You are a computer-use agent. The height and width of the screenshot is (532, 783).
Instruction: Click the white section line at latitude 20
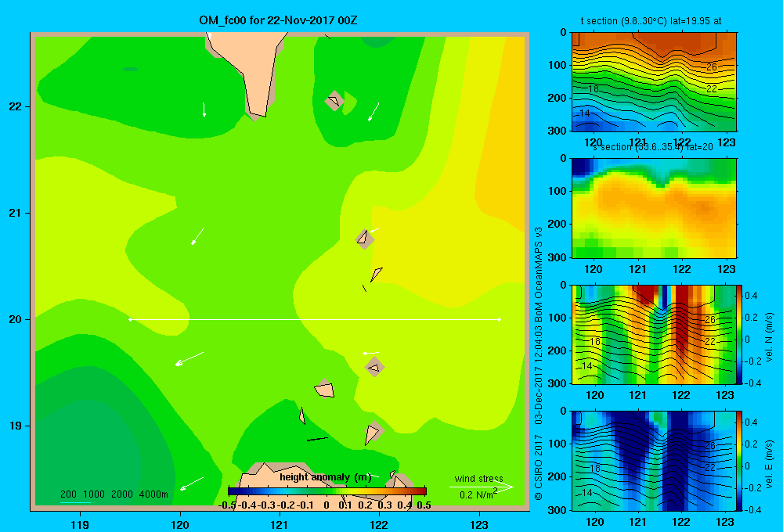315,319
